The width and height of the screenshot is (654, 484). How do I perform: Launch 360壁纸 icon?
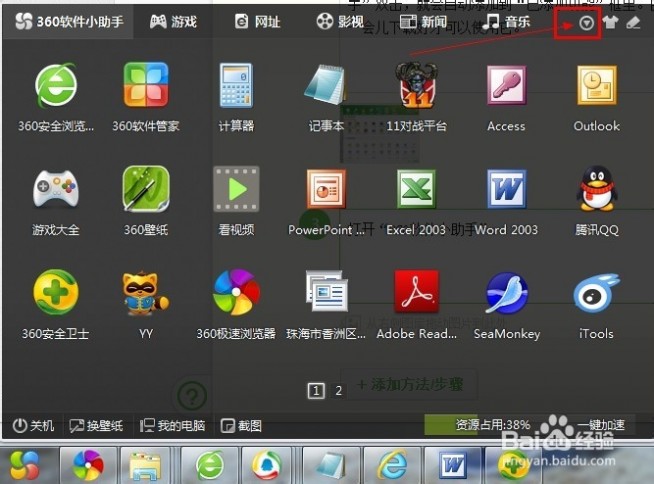(x=146, y=189)
